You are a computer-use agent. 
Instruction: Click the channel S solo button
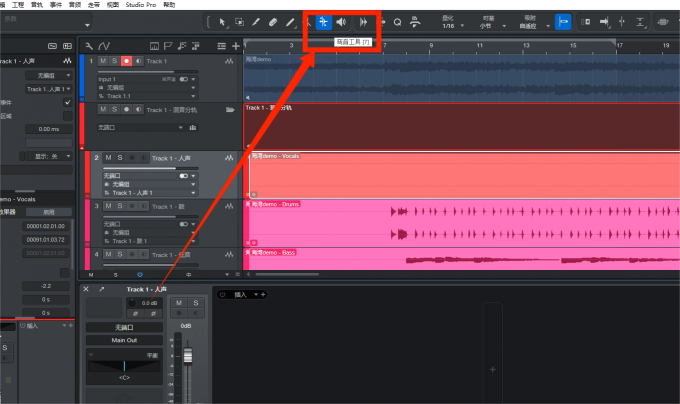pyautogui.click(x=196, y=303)
